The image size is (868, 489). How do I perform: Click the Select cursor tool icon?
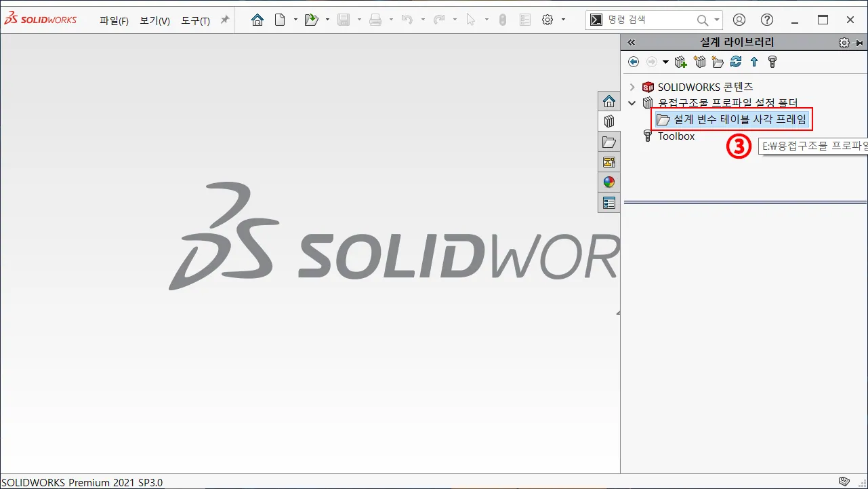click(x=471, y=20)
